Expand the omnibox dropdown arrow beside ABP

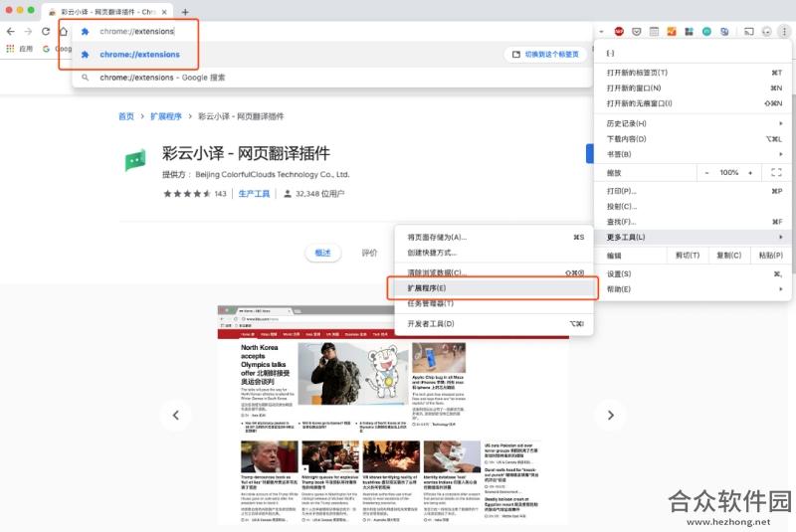pos(601,32)
